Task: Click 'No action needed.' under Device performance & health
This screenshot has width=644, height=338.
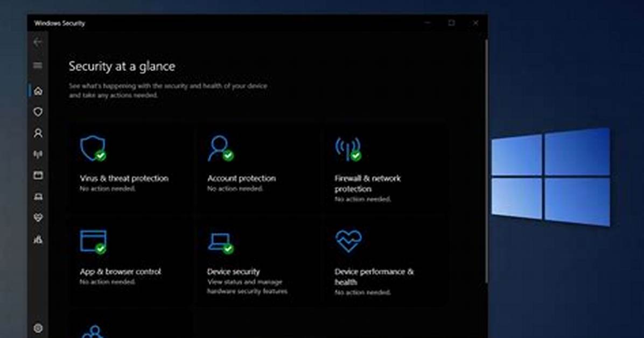Action: coord(363,292)
